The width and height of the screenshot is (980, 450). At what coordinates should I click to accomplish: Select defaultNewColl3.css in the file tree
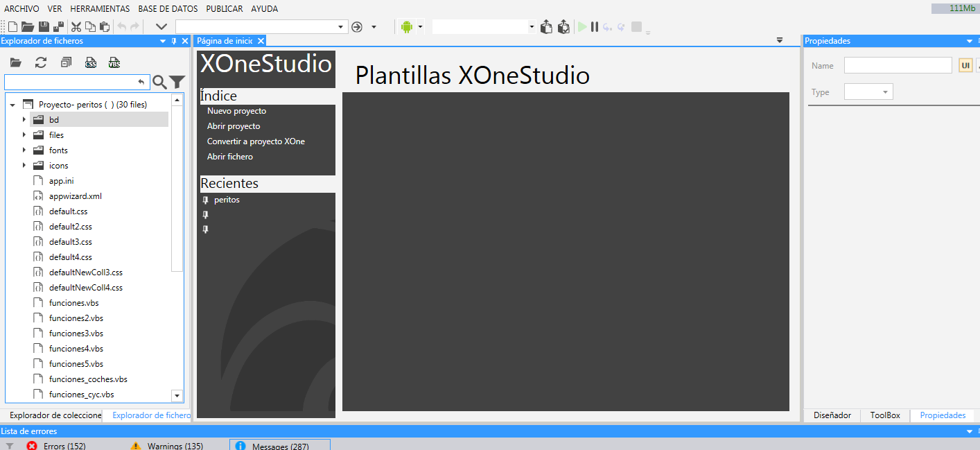click(x=85, y=272)
